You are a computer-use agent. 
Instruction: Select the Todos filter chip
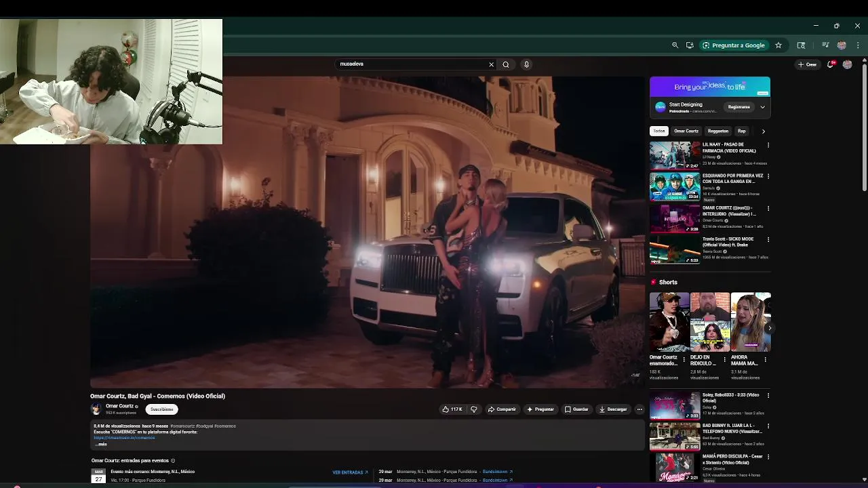tap(659, 131)
